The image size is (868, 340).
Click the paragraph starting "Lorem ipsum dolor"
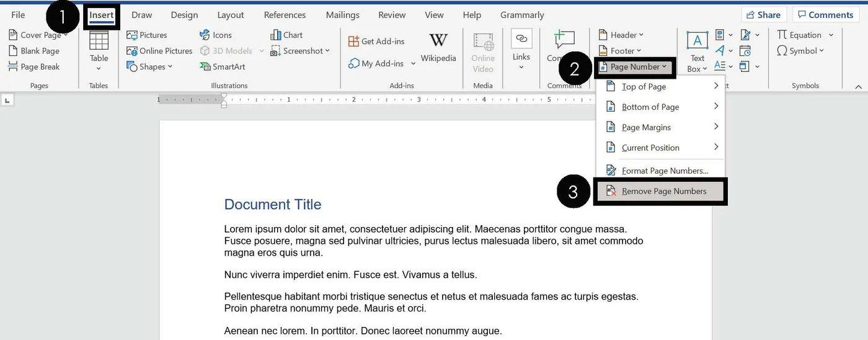tap(433, 241)
